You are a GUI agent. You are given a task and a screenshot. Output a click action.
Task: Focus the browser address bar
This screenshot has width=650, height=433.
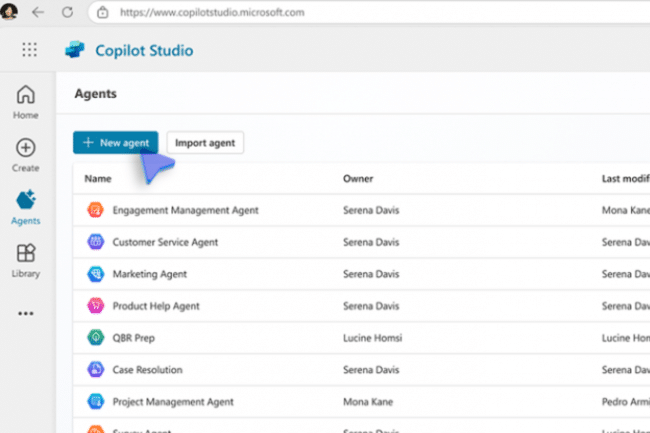pos(369,12)
